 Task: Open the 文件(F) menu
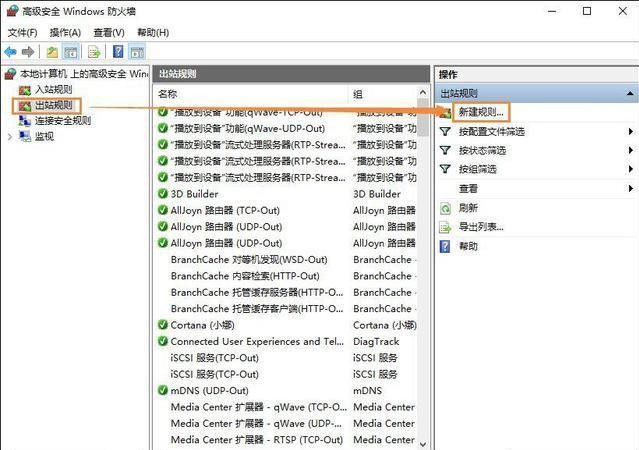tap(23, 33)
